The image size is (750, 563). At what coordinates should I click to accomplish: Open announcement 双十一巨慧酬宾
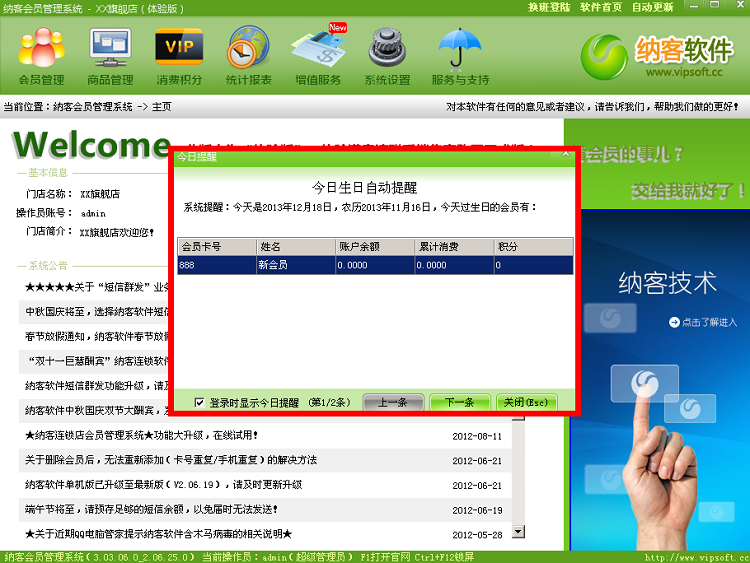97,361
